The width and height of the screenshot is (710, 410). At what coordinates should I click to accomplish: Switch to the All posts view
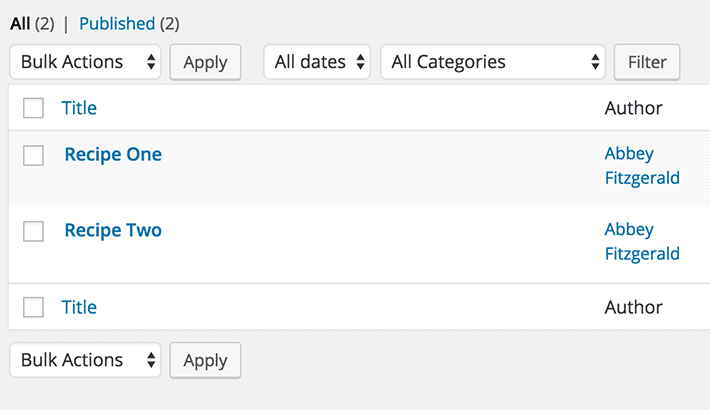pos(20,23)
